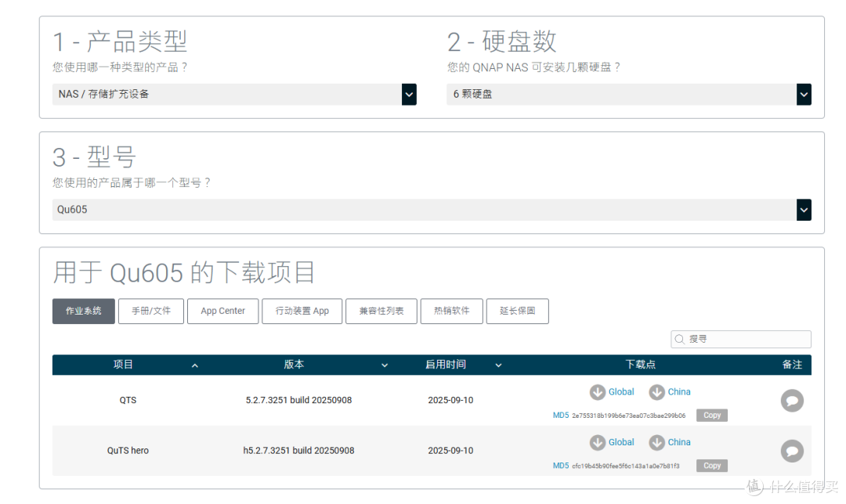The height and width of the screenshot is (504, 846).
Task: Open the App Center tab
Action: tap(222, 311)
